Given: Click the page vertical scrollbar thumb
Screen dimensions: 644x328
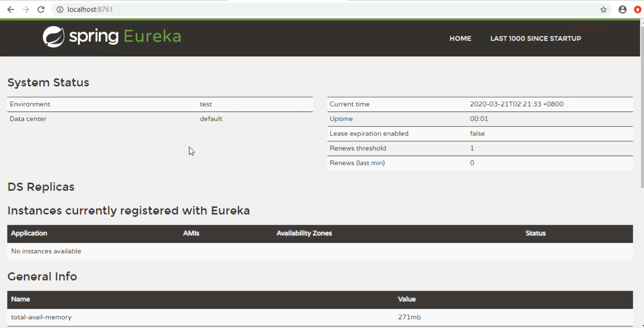Looking at the screenshot, I should tap(642, 107).
